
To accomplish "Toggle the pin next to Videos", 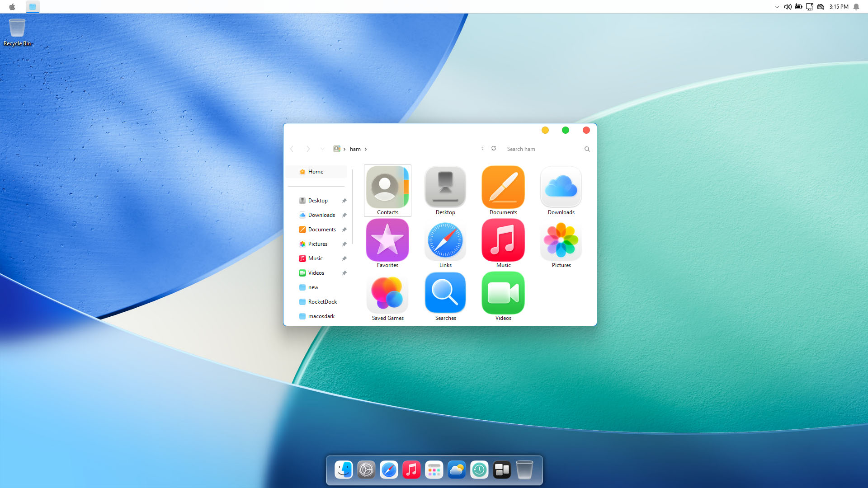I will coord(344,273).
